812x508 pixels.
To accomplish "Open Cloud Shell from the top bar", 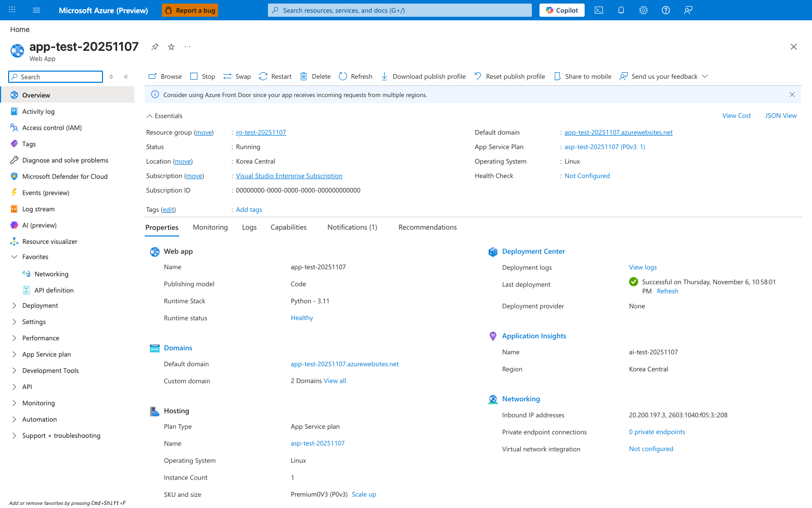I will click(599, 10).
